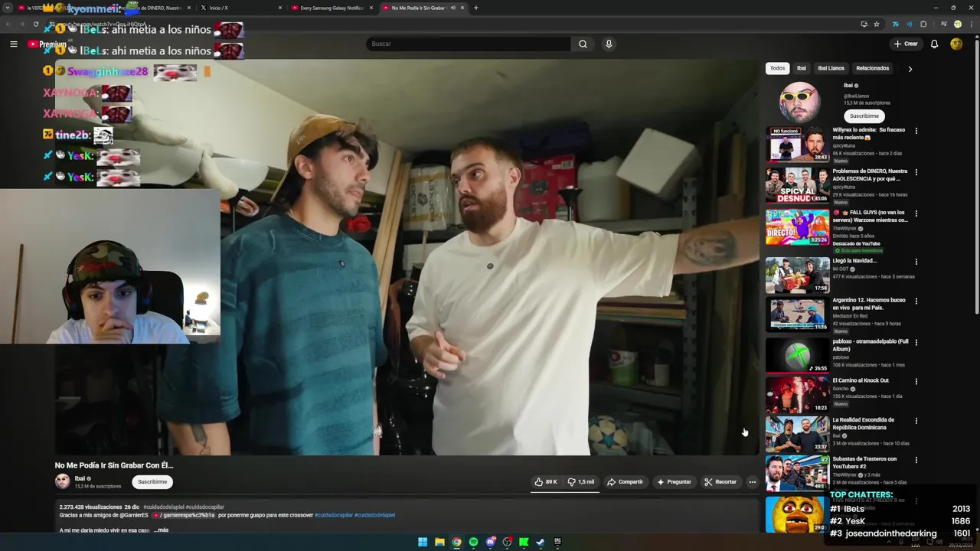This screenshot has height=551, width=980.
Task: Open 'Willyrex lo admite' video thumbnail
Action: click(x=797, y=144)
